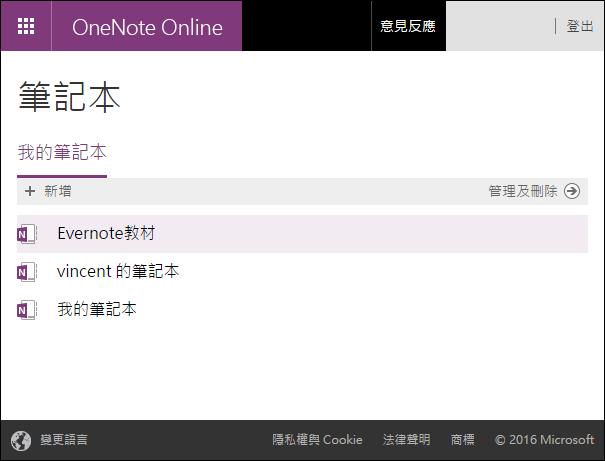Click the plus icon next to 新增
Image resolution: width=605 pixels, height=461 pixels.
[30, 191]
